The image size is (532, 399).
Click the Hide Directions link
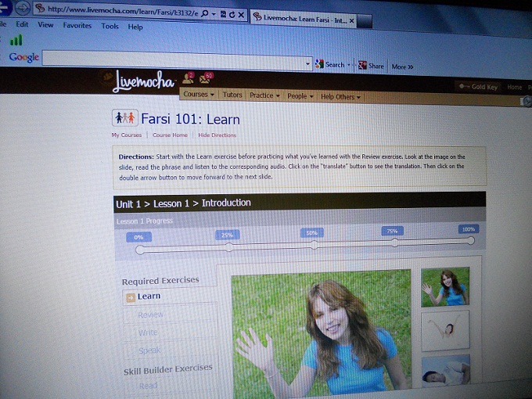pyautogui.click(x=217, y=135)
